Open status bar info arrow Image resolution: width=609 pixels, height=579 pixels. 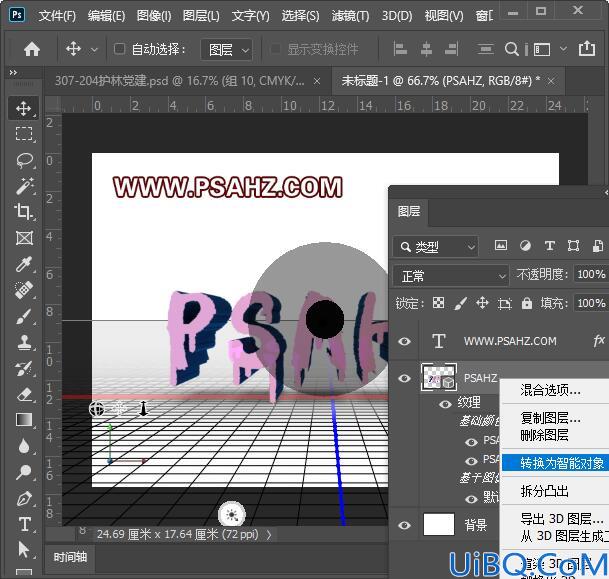pos(269,535)
